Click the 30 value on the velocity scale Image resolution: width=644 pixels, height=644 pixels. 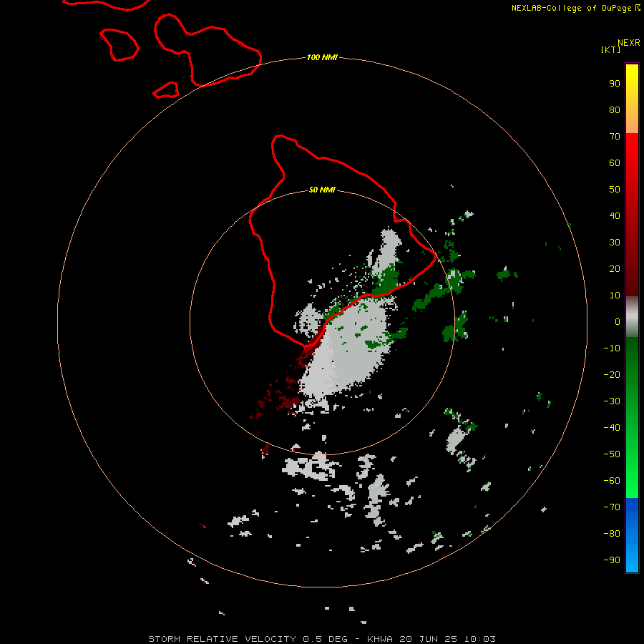[615, 243]
